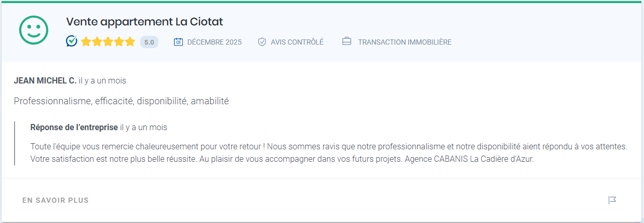Click the Transaction Immobilière label
The height and width of the screenshot is (223, 644).
coord(405,42)
